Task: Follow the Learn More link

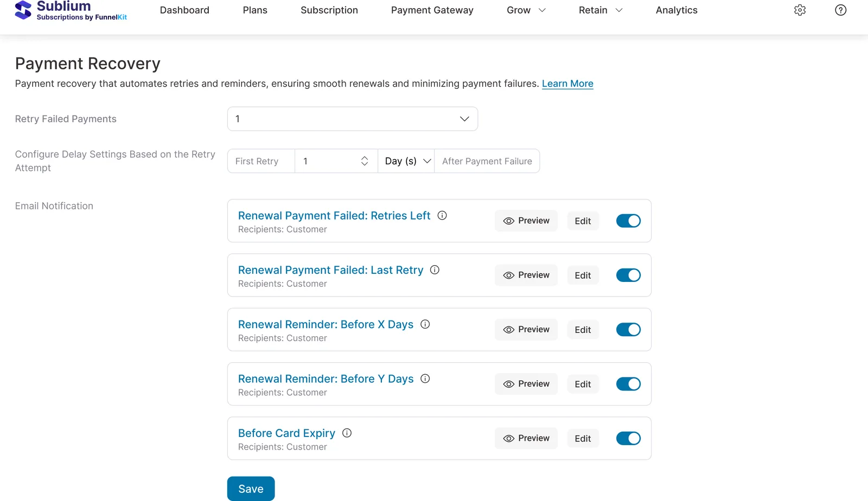Action: click(x=567, y=83)
